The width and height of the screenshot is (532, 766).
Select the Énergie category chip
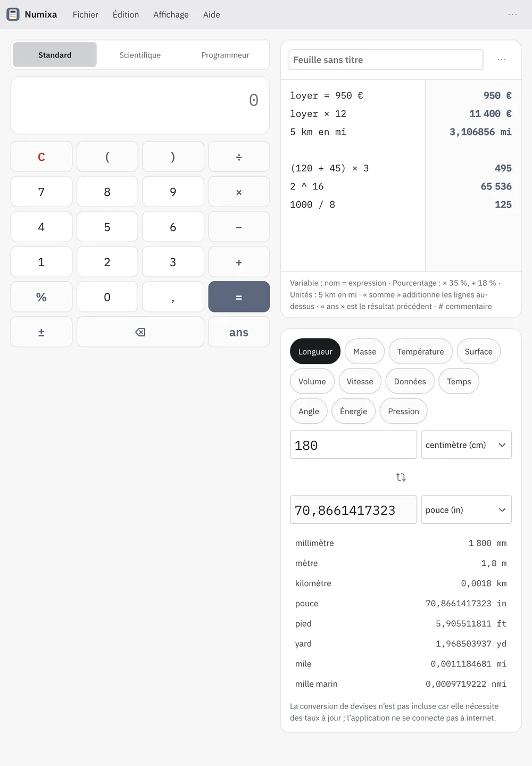coord(353,411)
